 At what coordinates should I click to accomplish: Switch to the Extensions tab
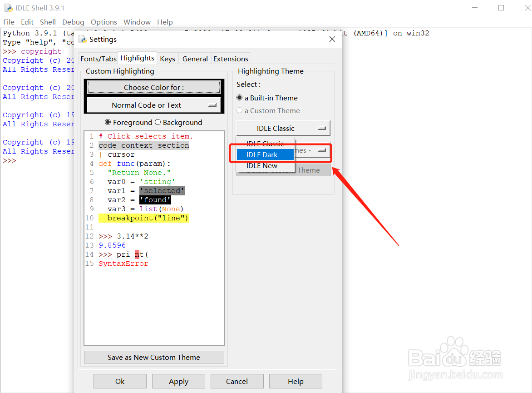click(231, 59)
